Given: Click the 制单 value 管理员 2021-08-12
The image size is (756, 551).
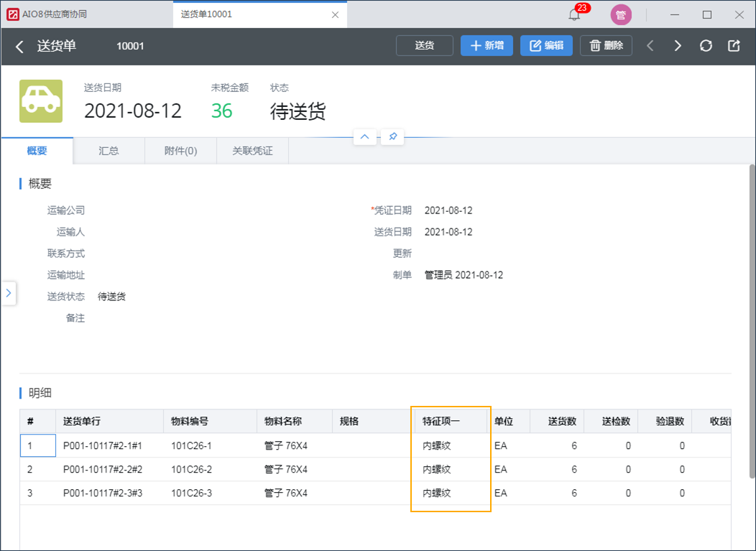Looking at the screenshot, I should 464,275.
